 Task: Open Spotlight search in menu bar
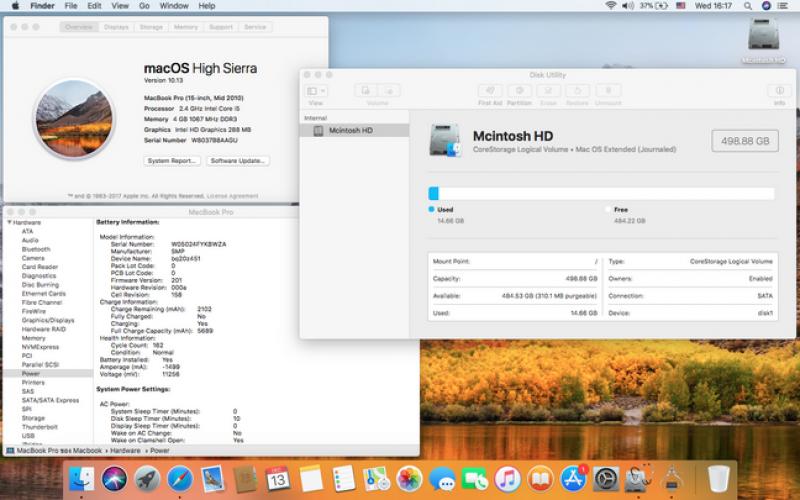(747, 6)
